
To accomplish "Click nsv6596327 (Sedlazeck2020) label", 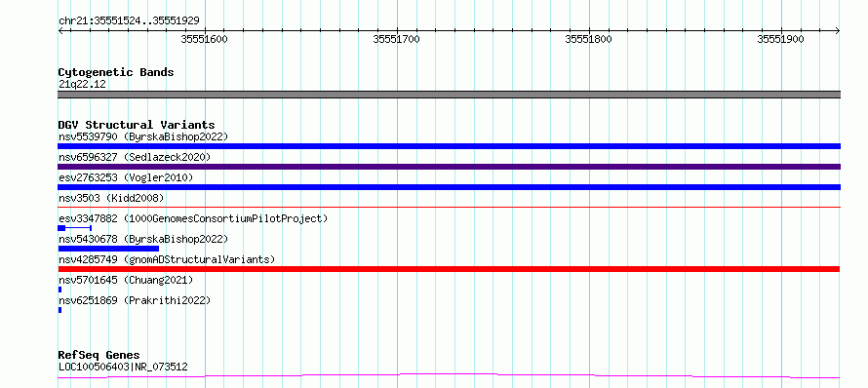I will [135, 157].
